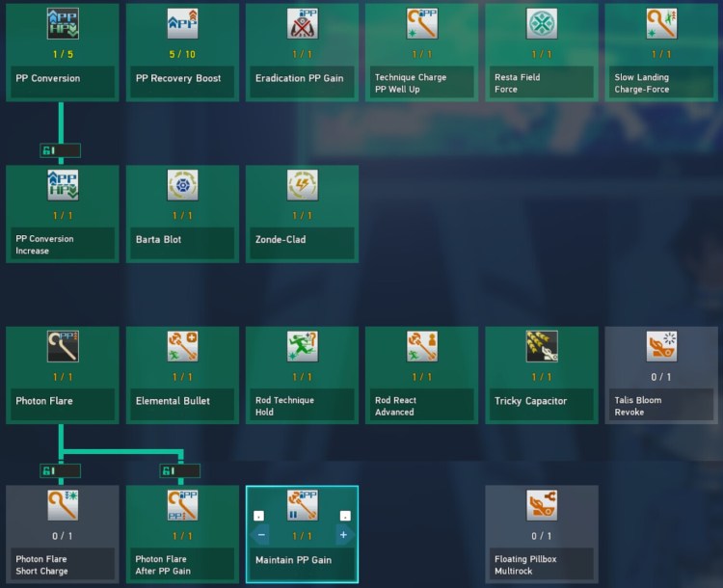The height and width of the screenshot is (588, 723).
Task: Click lock indicator above Photon Flare Short Charge
Action: (60, 470)
